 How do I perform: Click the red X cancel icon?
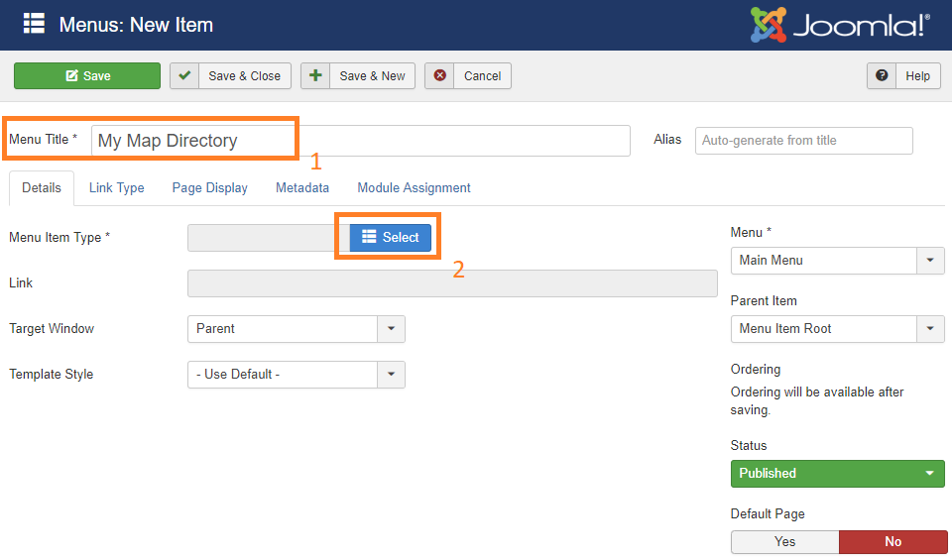(439, 76)
